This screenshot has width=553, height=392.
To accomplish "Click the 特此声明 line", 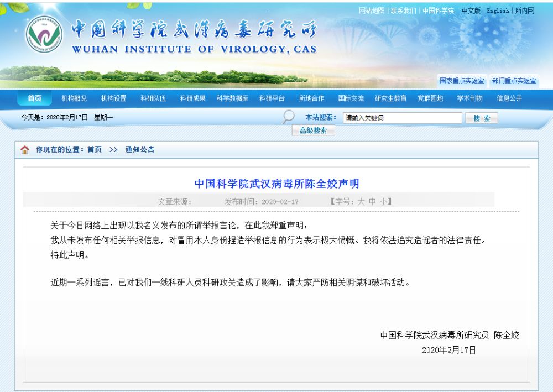I will coord(70,255).
